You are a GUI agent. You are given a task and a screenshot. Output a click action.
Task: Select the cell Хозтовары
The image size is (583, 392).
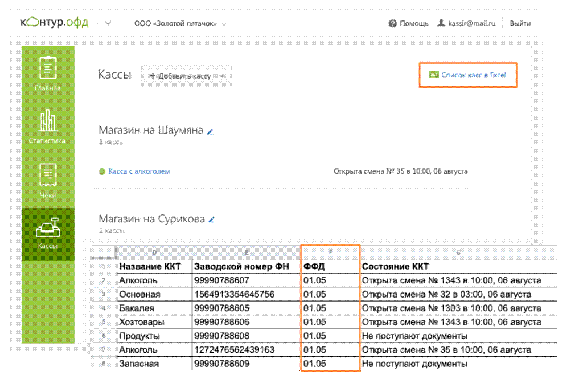[154, 322]
